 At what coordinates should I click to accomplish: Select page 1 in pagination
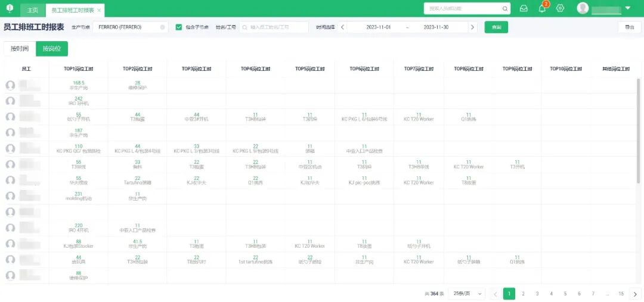(509, 294)
